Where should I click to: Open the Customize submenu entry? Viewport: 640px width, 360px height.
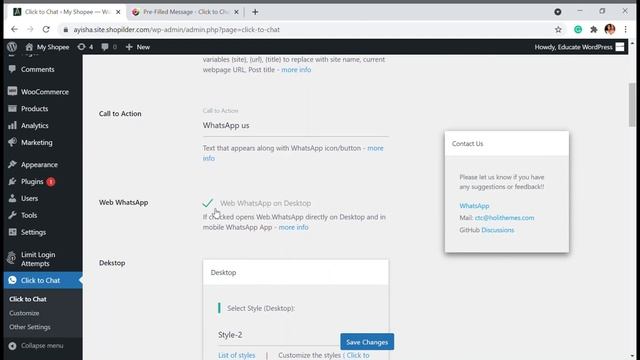(24, 313)
